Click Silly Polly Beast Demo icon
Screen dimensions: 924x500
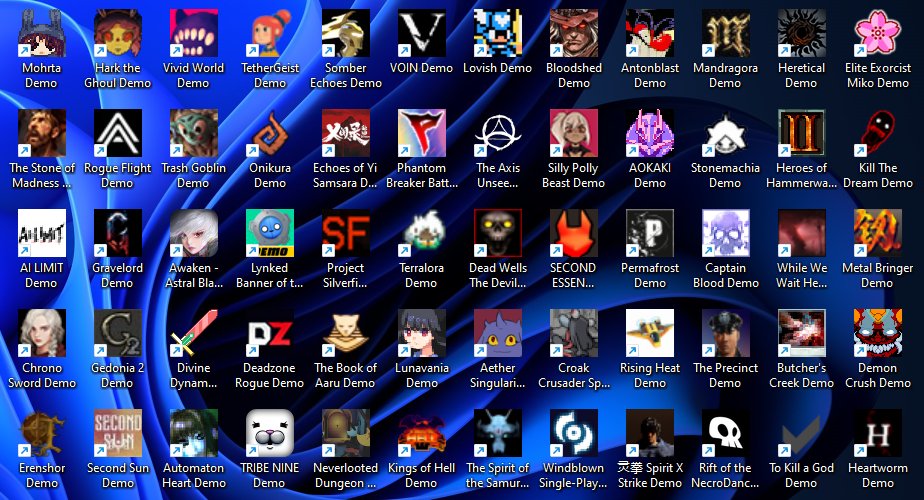(574, 133)
